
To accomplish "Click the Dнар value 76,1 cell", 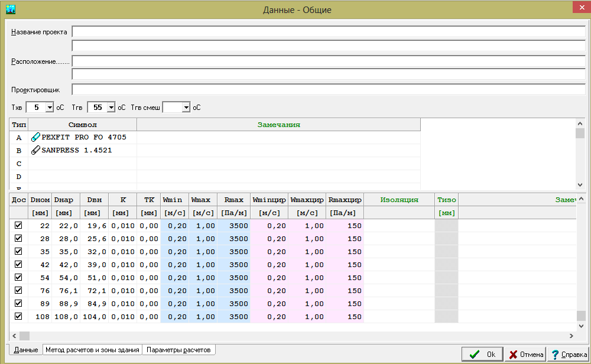I will coord(66,291).
